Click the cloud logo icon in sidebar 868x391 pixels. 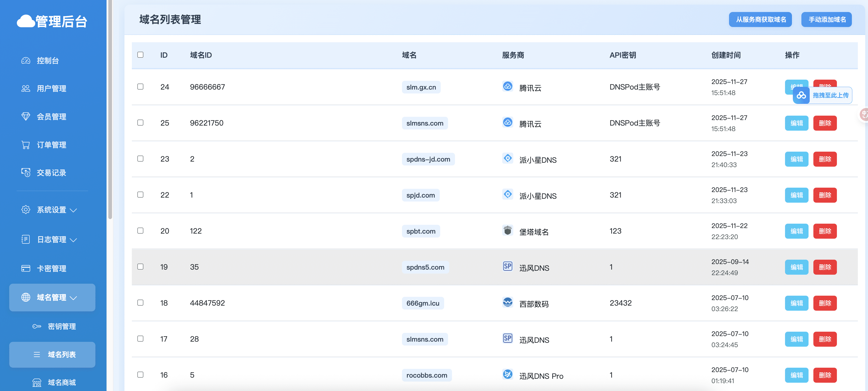tap(26, 21)
